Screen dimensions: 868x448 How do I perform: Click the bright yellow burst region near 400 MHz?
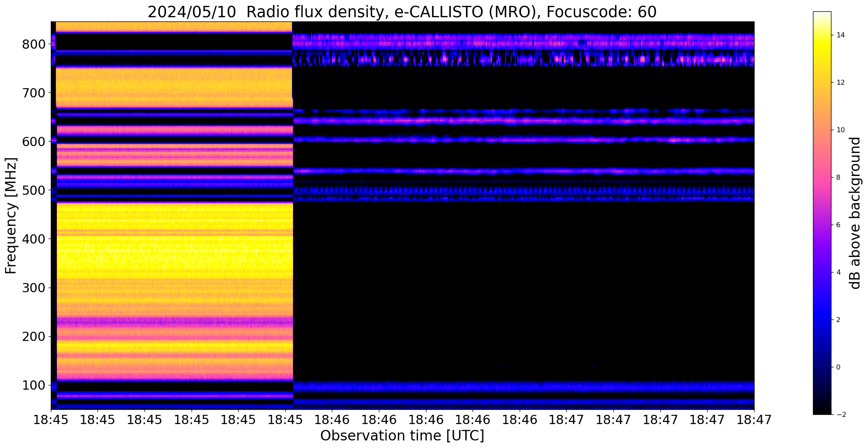click(x=174, y=239)
